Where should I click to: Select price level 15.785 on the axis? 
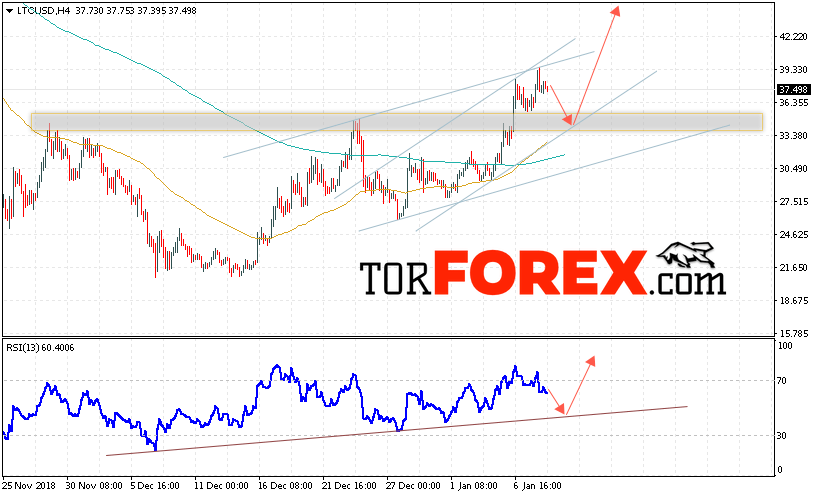(793, 333)
